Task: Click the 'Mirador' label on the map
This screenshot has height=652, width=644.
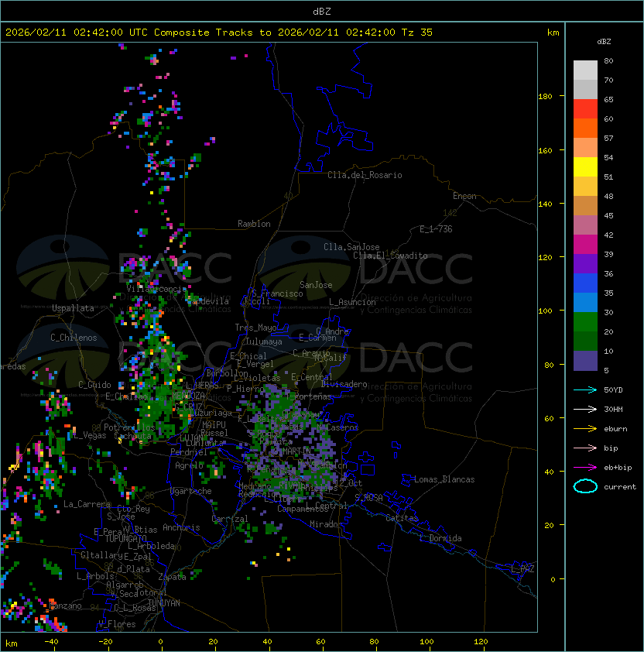Action: [x=326, y=524]
